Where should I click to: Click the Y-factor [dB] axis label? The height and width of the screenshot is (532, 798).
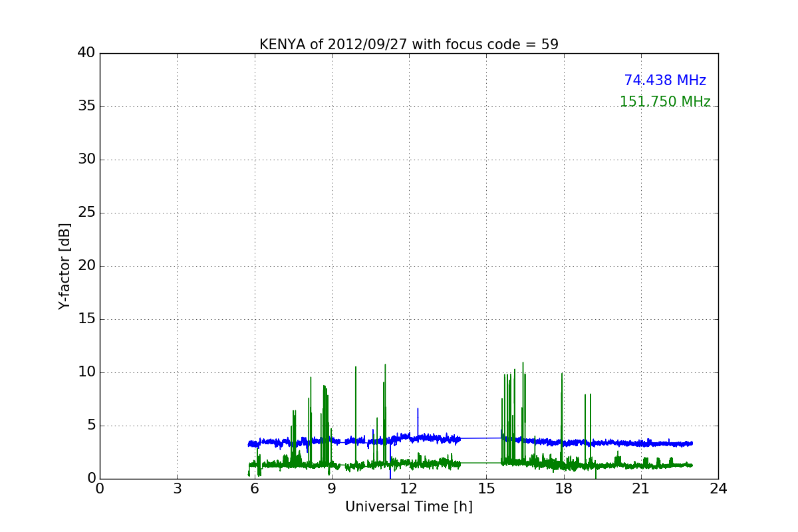click(x=65, y=266)
